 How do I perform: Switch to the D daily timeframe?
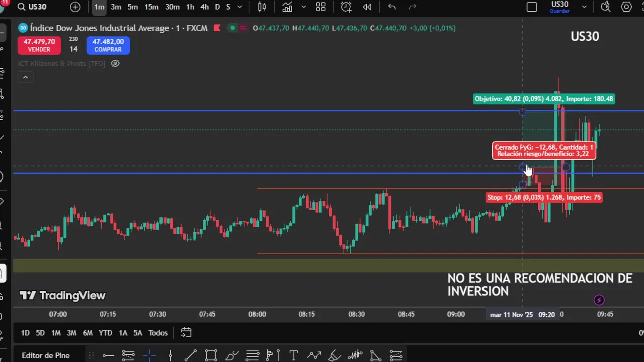point(217,7)
